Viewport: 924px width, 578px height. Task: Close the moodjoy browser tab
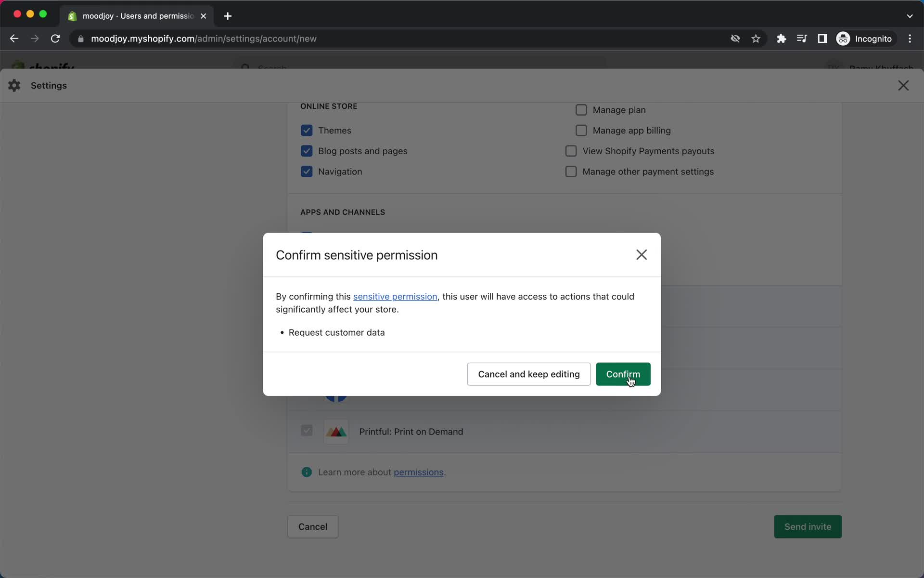coord(204,16)
